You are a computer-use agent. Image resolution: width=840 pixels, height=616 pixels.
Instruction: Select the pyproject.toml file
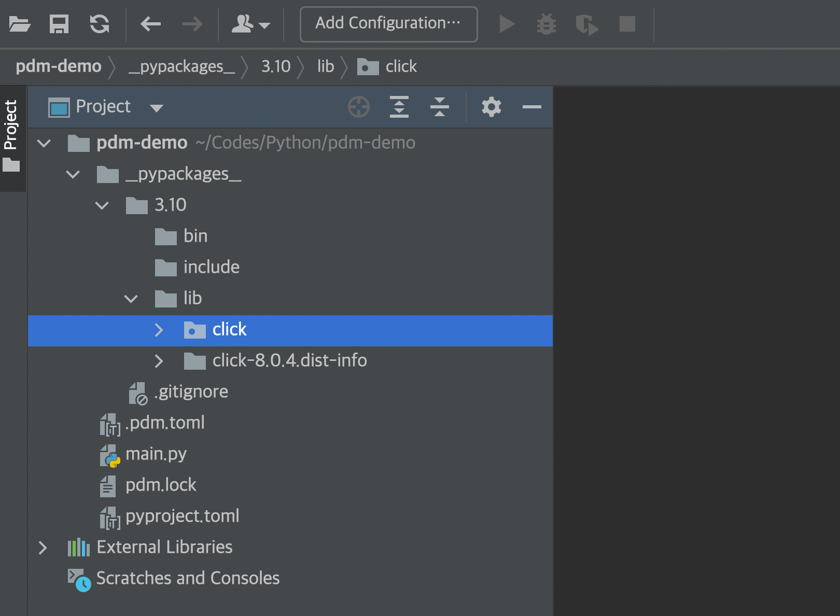coord(182,515)
